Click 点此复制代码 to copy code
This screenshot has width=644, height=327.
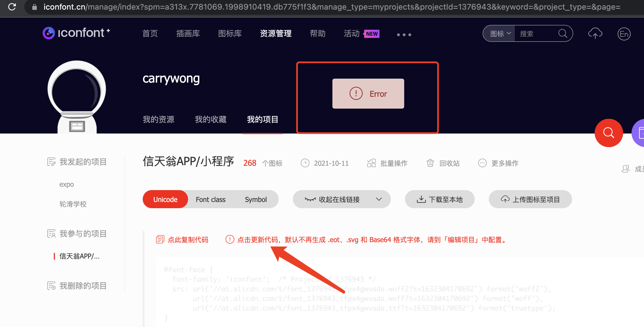pyautogui.click(x=182, y=240)
